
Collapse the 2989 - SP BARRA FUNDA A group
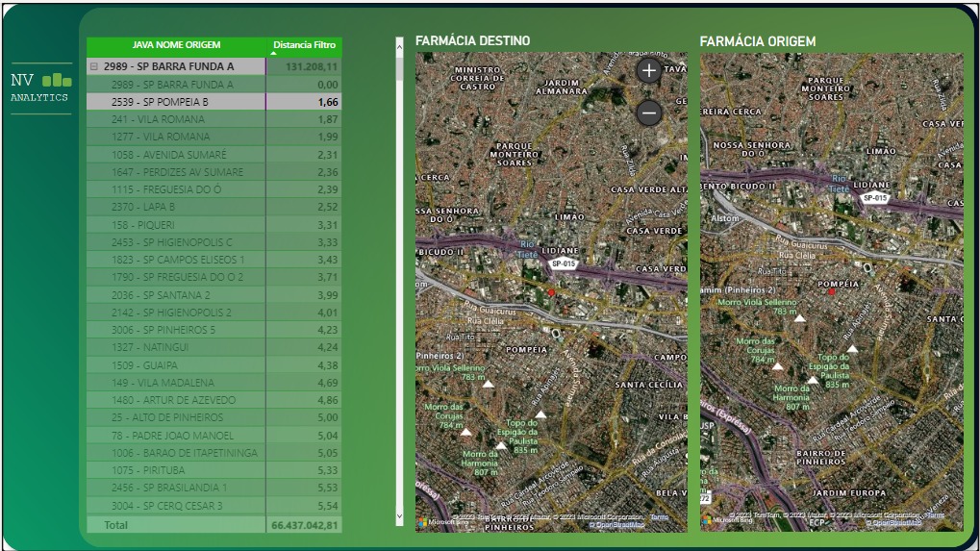coord(93,66)
